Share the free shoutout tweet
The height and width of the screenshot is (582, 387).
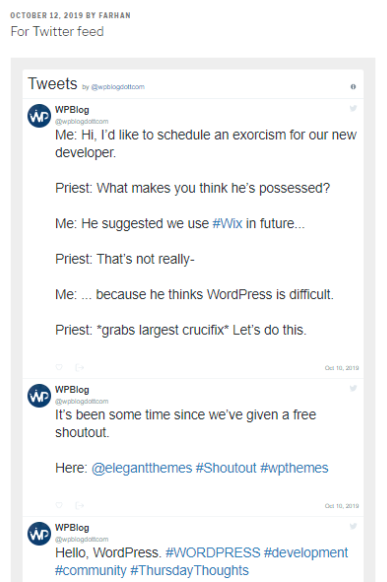point(79,505)
